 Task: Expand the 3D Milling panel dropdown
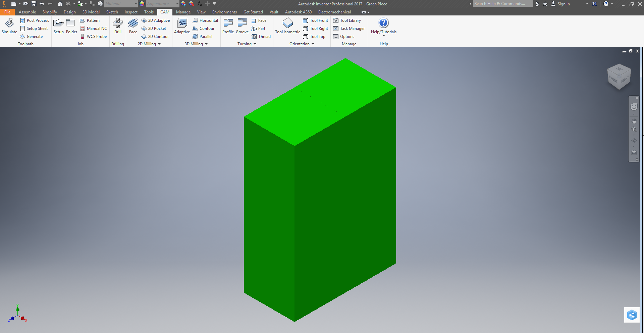[206, 44]
